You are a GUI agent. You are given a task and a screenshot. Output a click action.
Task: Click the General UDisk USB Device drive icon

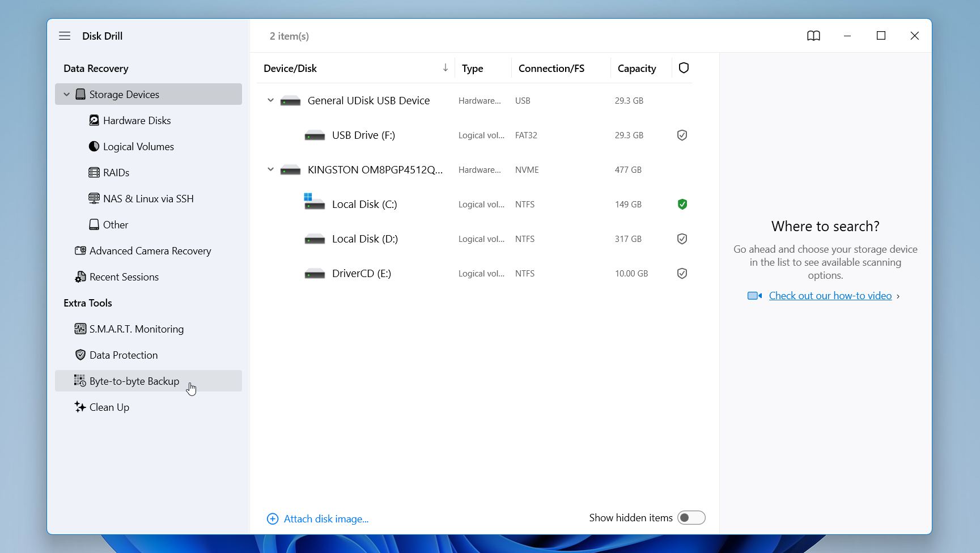click(290, 101)
